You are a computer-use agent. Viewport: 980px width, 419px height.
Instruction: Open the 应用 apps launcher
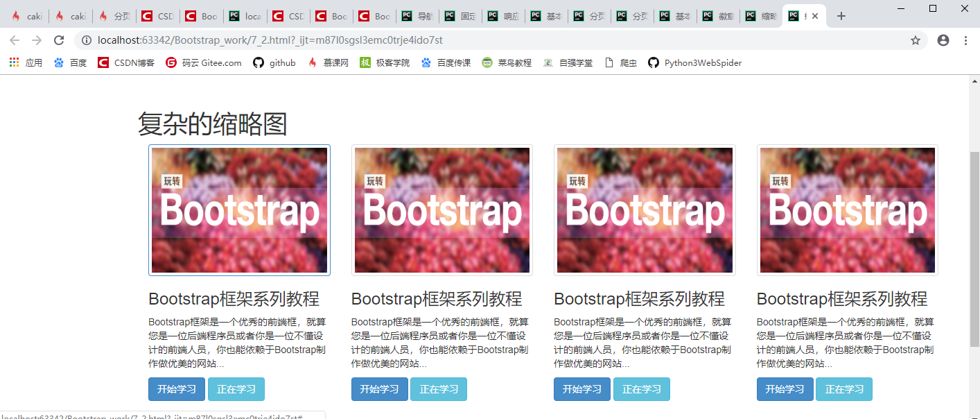[x=13, y=62]
